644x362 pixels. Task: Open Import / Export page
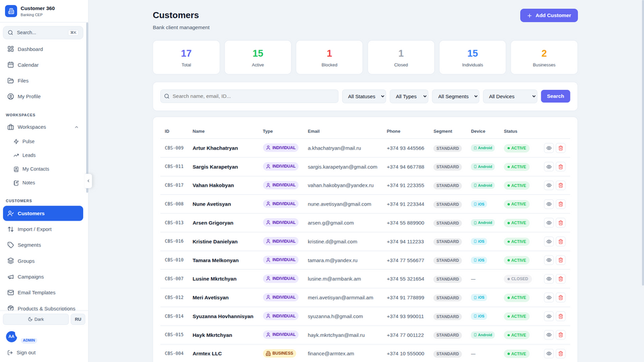pyautogui.click(x=43, y=229)
